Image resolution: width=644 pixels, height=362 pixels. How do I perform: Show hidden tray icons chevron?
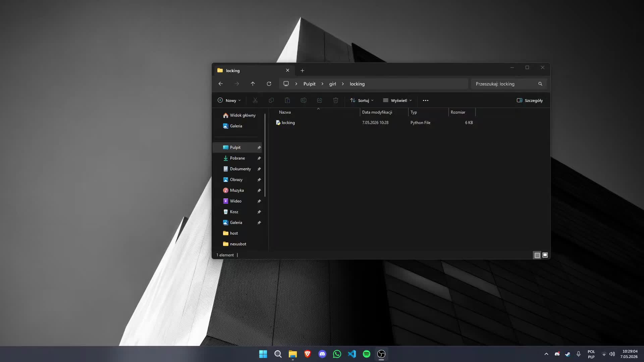coord(546,354)
